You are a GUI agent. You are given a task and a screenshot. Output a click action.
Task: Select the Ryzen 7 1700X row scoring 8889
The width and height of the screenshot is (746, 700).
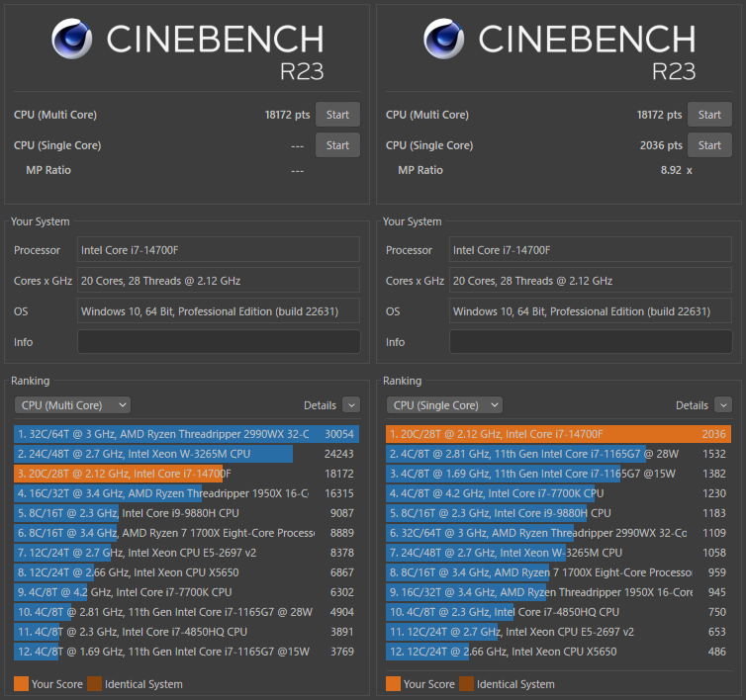186,533
